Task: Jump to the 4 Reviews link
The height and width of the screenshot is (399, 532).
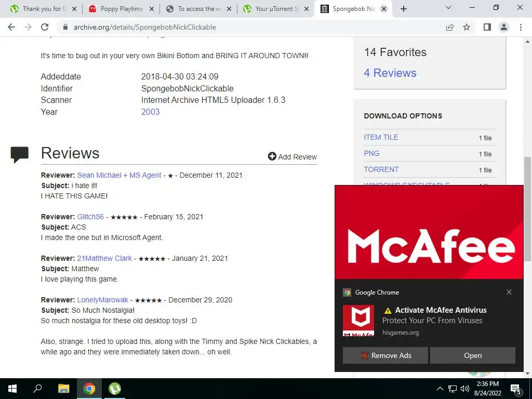Action: tap(390, 73)
